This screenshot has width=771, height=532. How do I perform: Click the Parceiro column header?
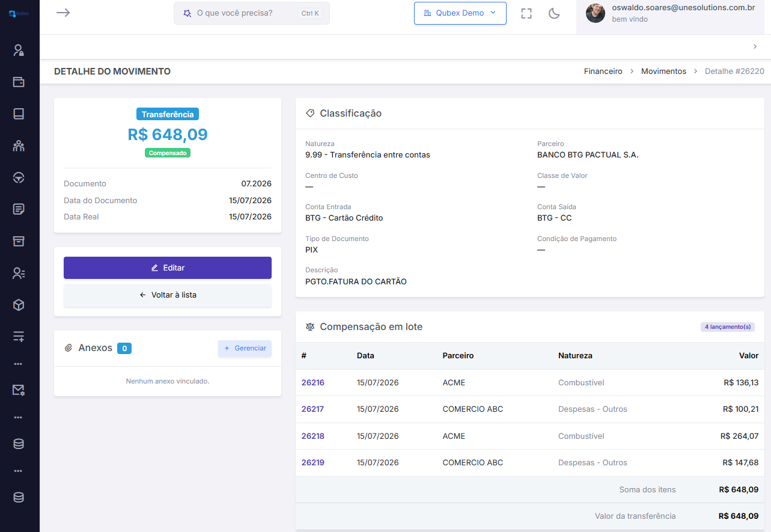click(x=458, y=355)
